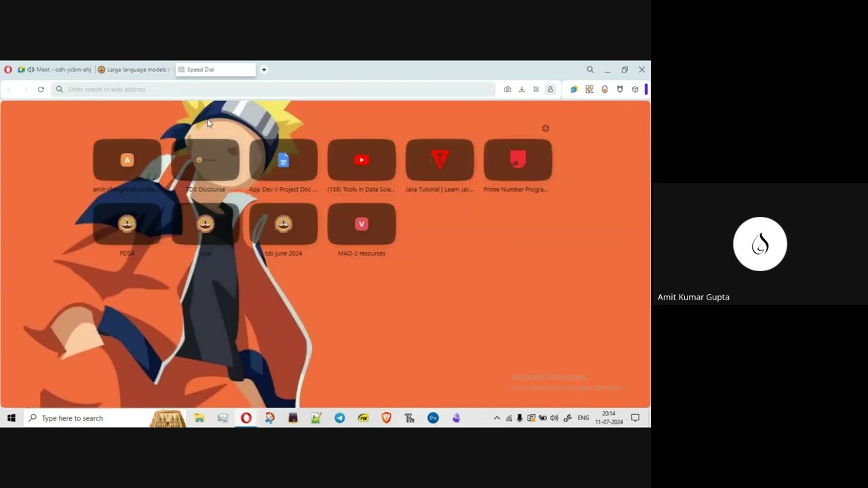
Task: Switch to the Large language models tab
Action: pyautogui.click(x=135, y=70)
